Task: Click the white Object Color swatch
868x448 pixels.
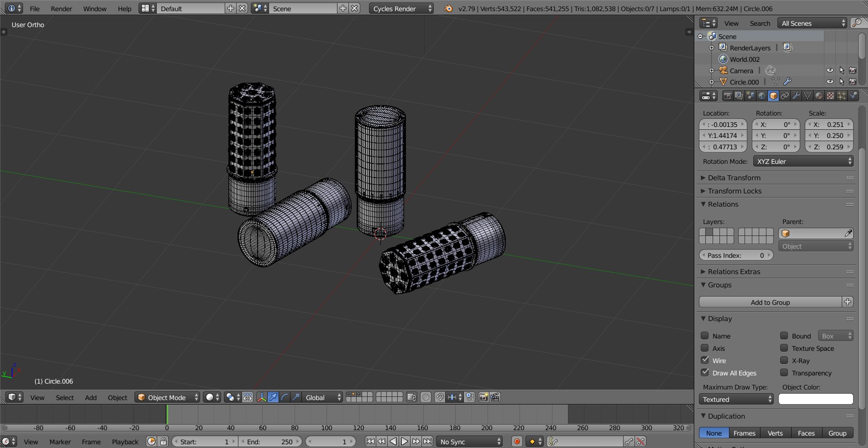Action: pos(816,399)
